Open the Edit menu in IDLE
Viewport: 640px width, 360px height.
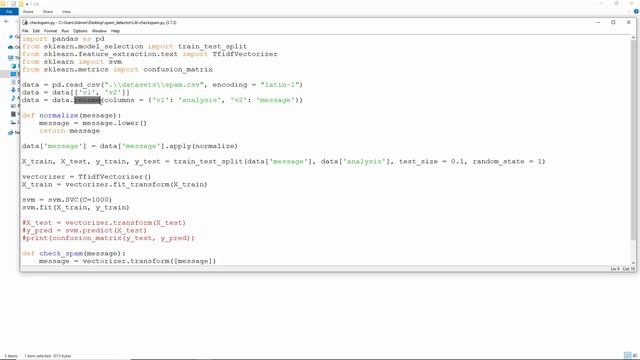point(36,31)
